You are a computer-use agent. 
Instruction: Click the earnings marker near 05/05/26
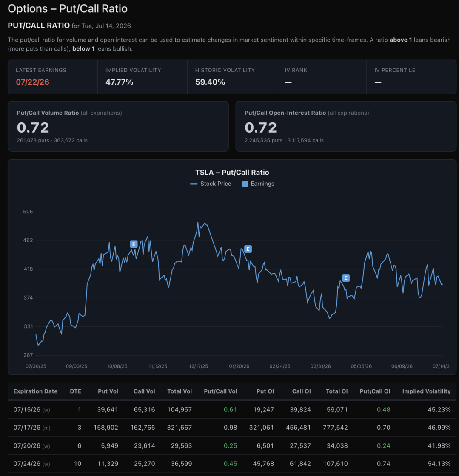click(x=346, y=278)
